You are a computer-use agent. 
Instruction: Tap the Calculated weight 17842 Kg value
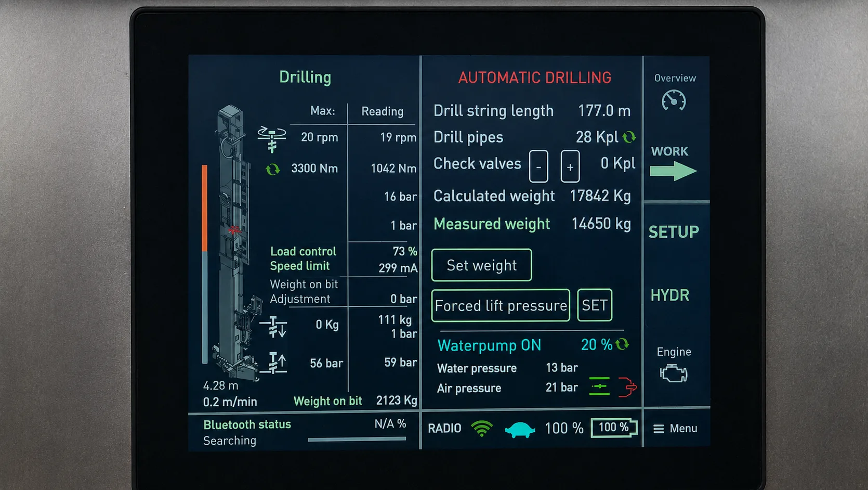(600, 196)
